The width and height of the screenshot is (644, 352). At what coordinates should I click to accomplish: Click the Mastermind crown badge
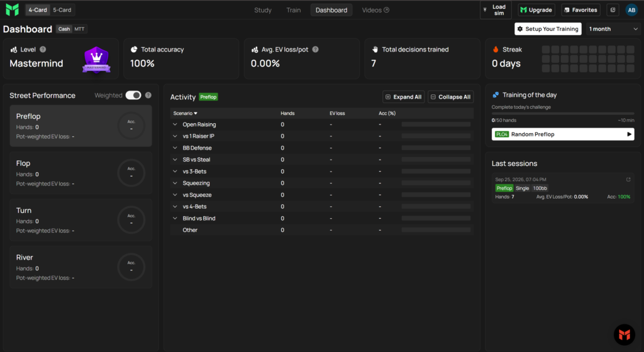(96, 60)
